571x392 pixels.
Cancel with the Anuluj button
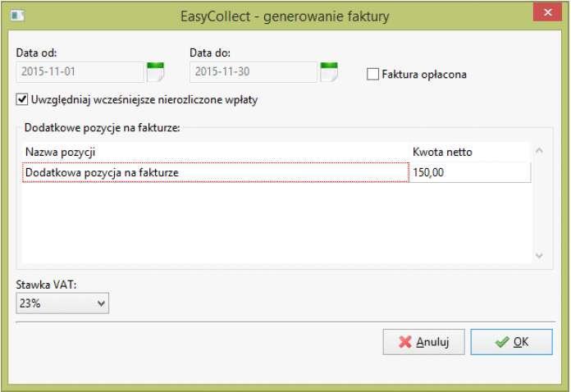[x=424, y=342]
